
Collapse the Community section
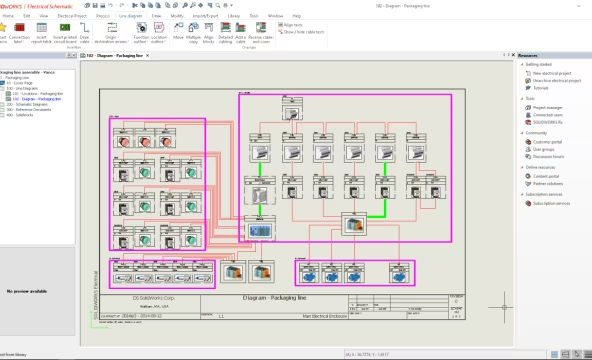522,133
